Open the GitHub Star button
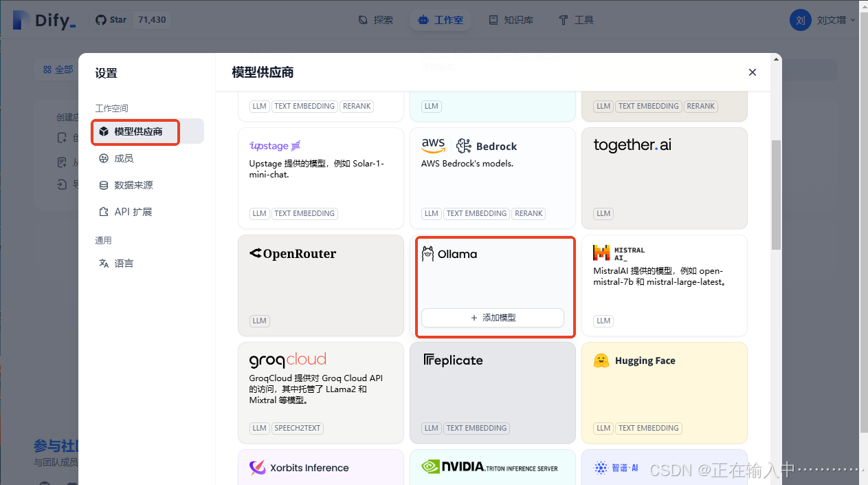This screenshot has height=485, width=868. coord(111,20)
